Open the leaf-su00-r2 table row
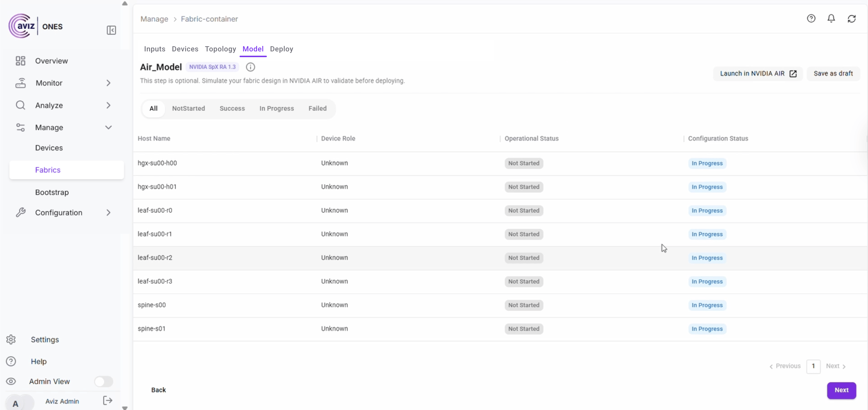Screen dimensions: 868x410 point(155,258)
